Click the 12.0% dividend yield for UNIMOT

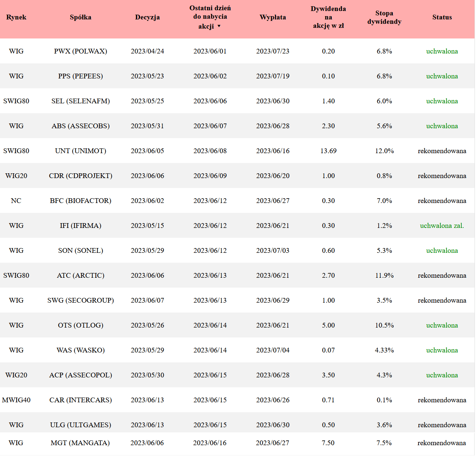(x=384, y=151)
